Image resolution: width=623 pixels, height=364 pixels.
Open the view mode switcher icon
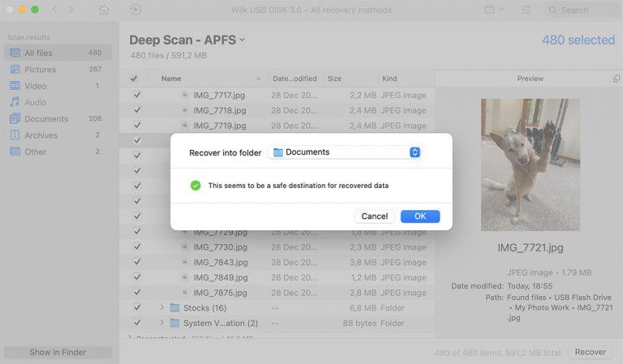(493, 10)
